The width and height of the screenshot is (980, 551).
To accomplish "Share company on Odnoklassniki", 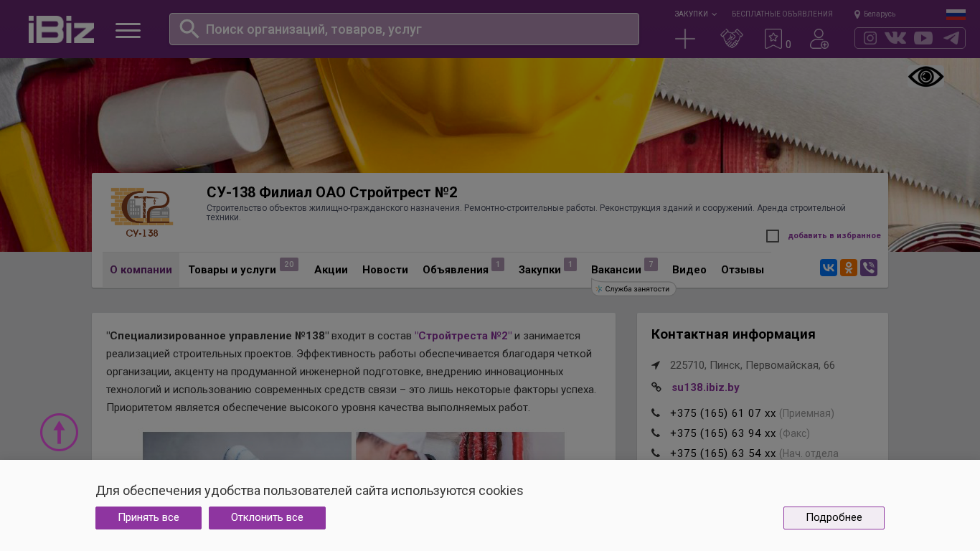I will 849,268.
